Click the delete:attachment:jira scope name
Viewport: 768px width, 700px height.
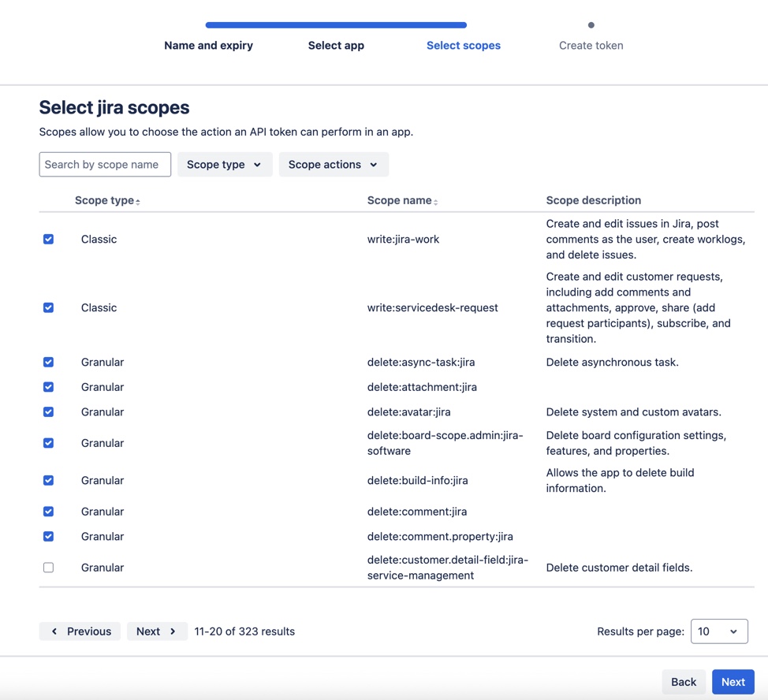click(x=422, y=387)
